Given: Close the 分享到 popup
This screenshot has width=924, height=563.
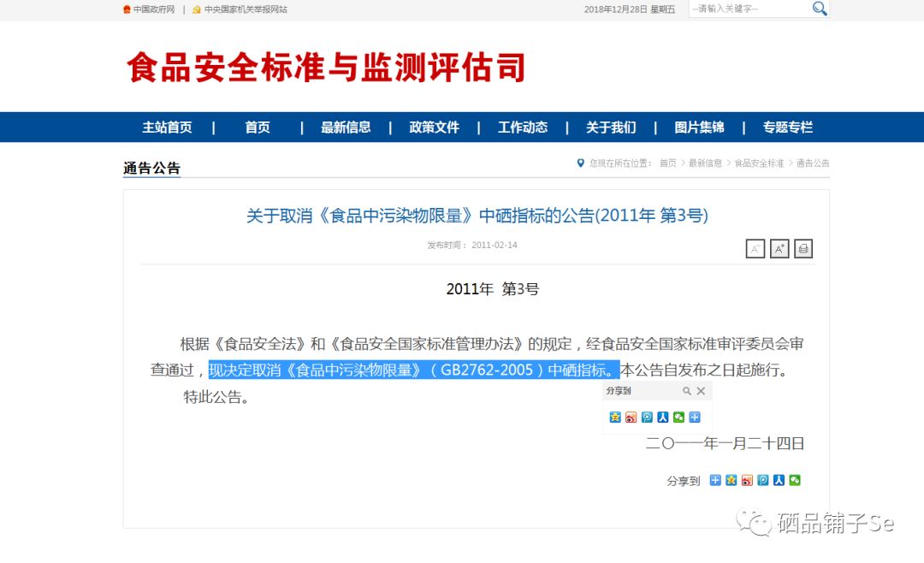Looking at the screenshot, I should [701, 391].
